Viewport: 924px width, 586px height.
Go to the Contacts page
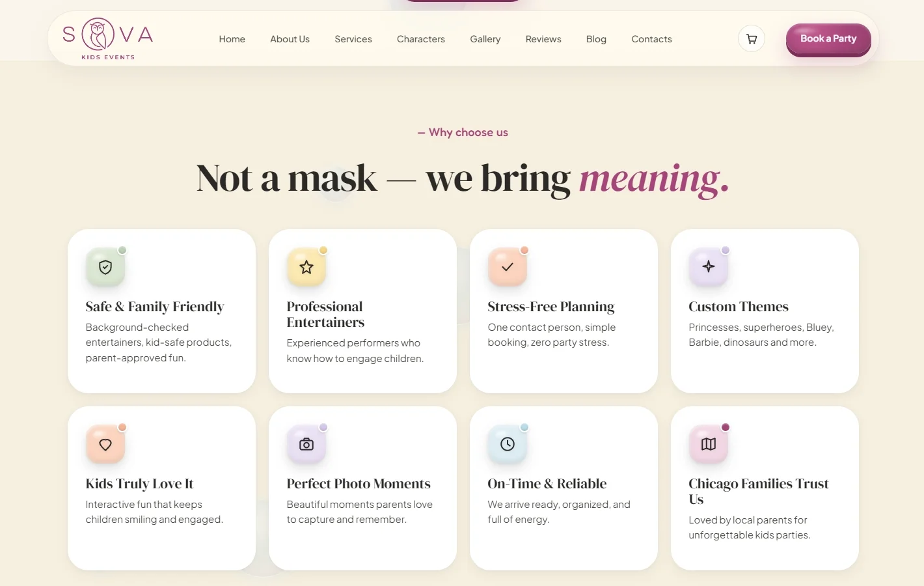coord(651,39)
